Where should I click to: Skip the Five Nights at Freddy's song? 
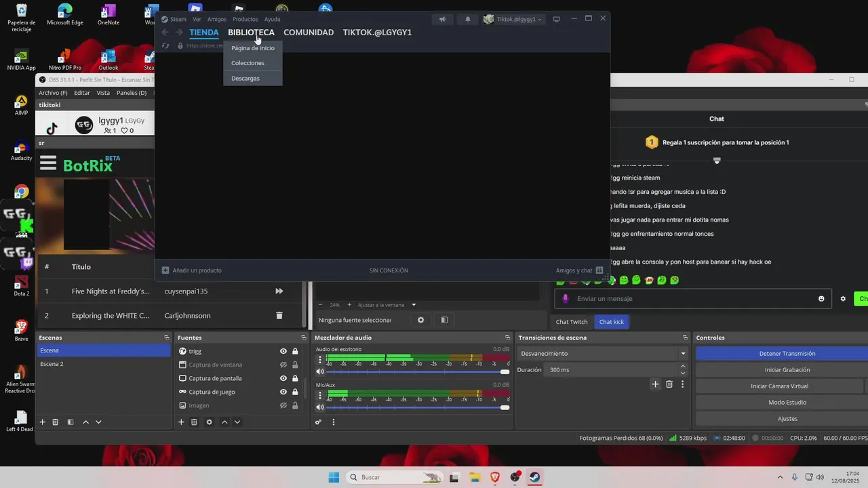click(279, 291)
